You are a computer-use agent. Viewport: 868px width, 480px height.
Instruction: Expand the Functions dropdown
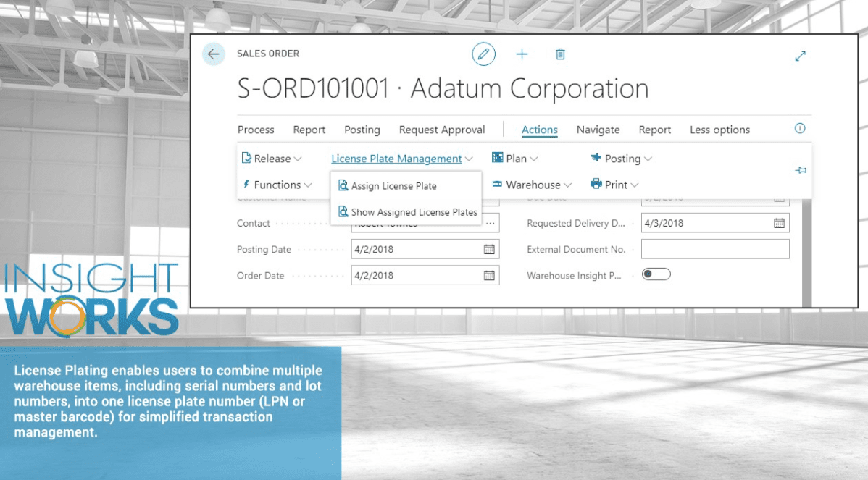tap(308, 185)
